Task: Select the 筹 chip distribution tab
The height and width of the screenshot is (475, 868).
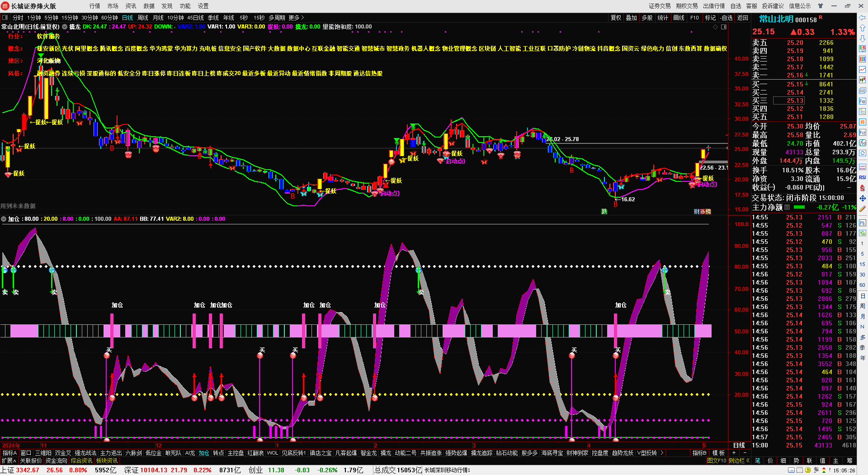Action: (x=849, y=461)
